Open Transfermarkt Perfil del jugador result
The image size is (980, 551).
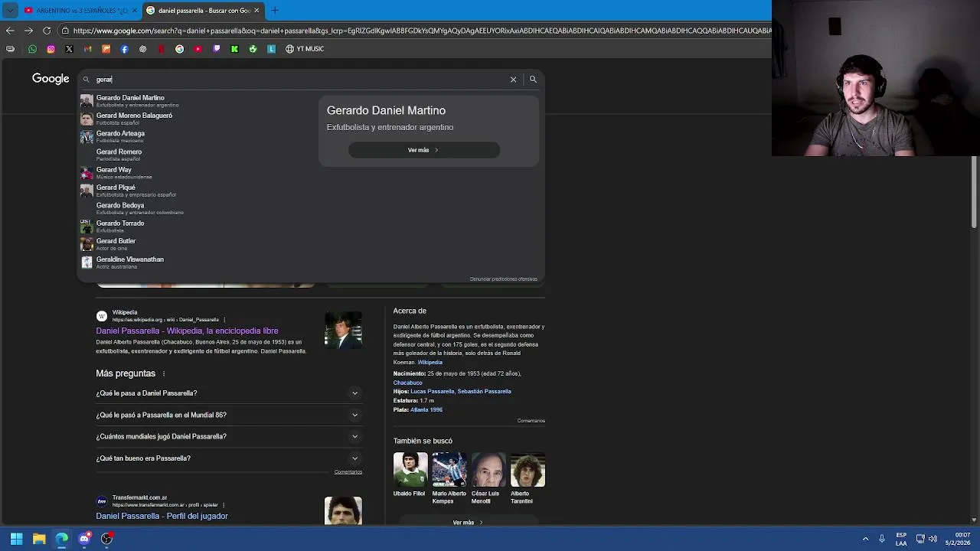point(162,516)
